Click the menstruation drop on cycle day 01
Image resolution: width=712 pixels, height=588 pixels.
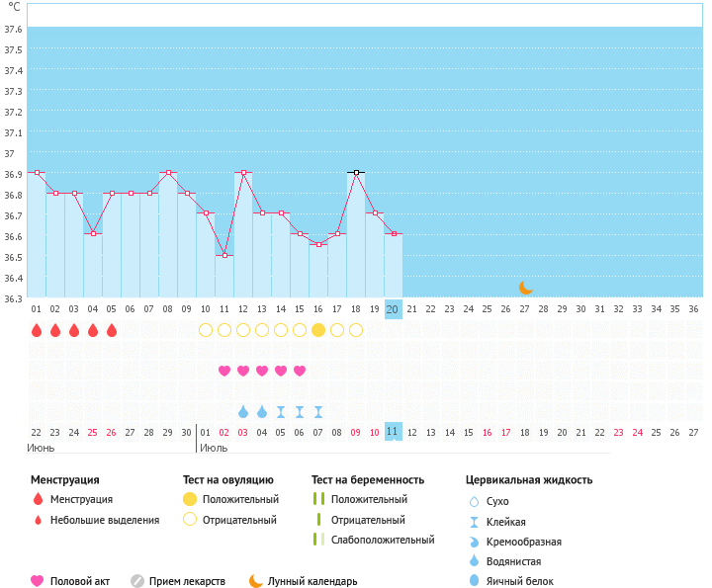[37, 330]
